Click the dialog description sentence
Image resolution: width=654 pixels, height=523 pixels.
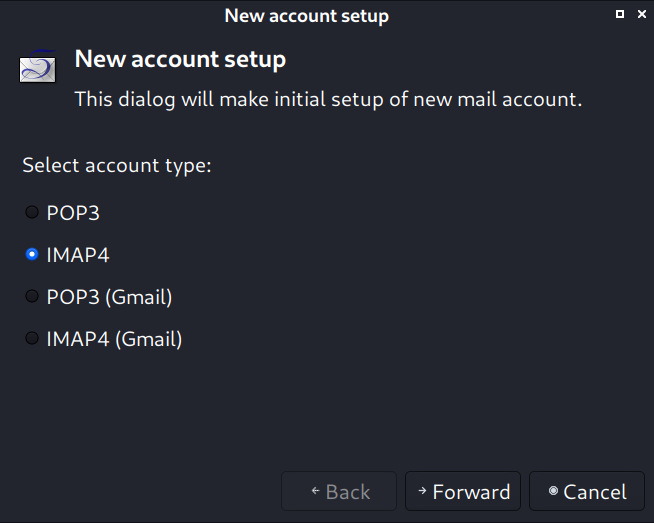[x=328, y=99]
